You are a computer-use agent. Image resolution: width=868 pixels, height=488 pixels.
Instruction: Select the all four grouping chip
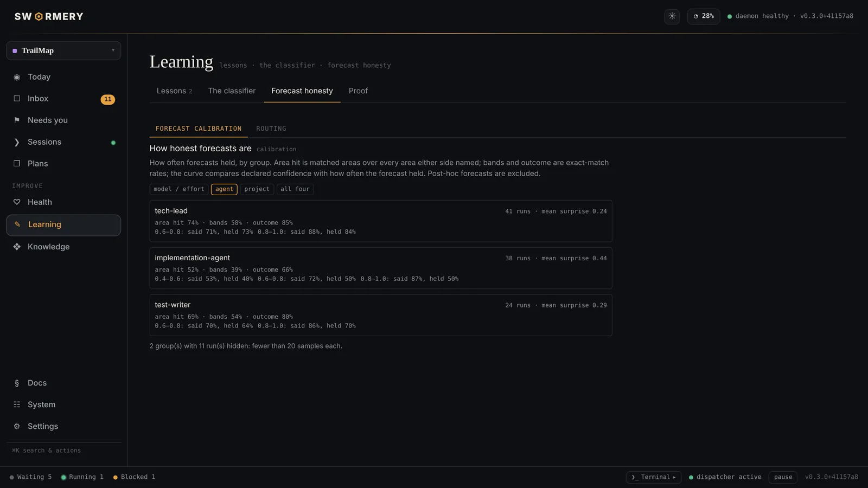(x=295, y=189)
